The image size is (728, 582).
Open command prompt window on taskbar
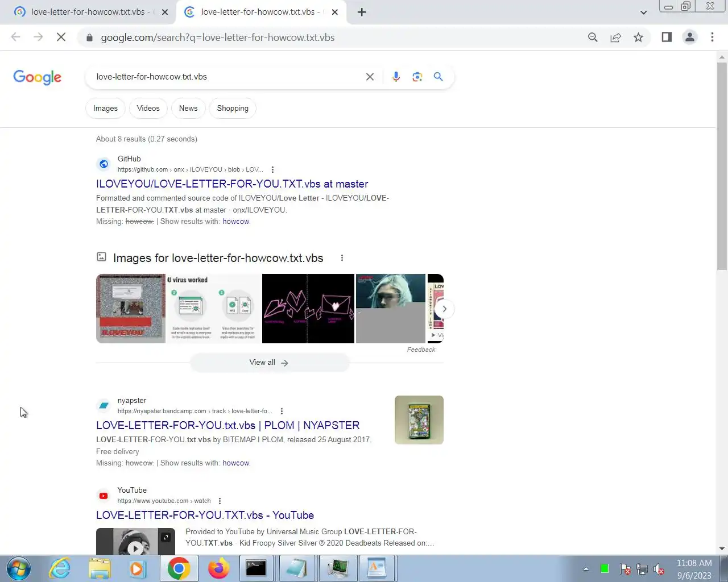tap(256, 568)
